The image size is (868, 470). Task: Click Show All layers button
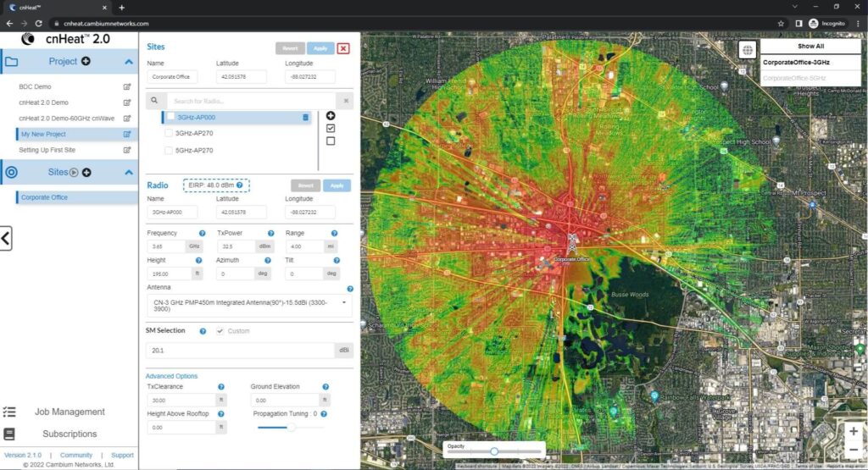[810, 47]
